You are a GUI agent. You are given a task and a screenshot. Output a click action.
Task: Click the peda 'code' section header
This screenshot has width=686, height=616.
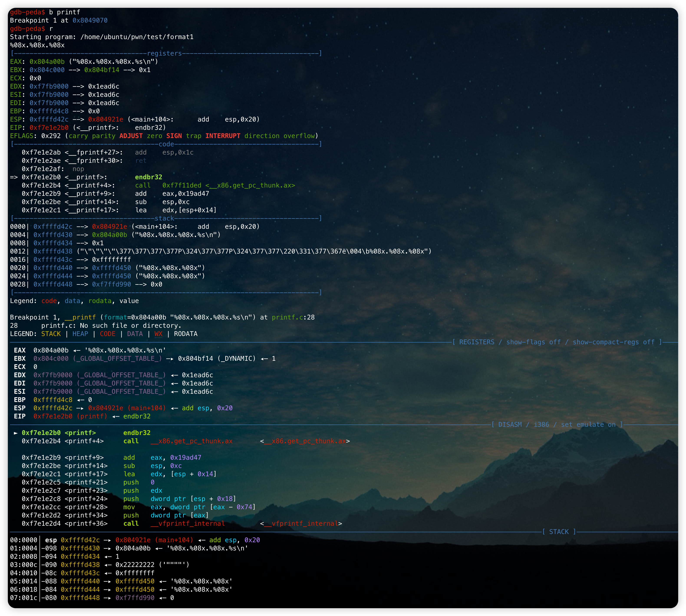[166, 144]
